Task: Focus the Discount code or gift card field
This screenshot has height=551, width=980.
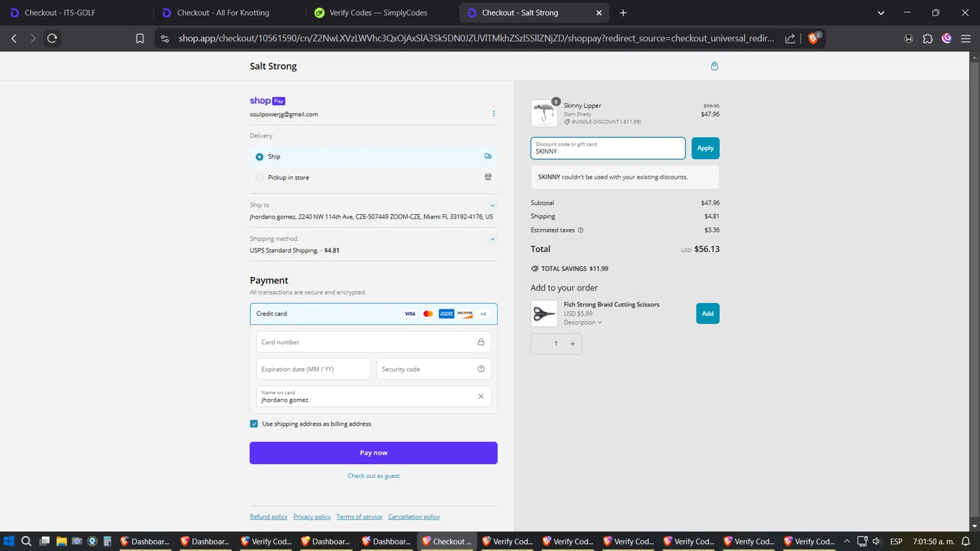Action: click(x=608, y=148)
